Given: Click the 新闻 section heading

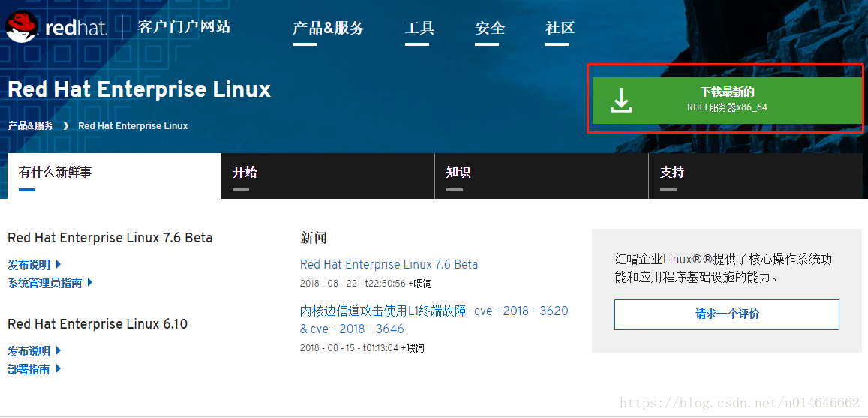Looking at the screenshot, I should click(314, 238).
